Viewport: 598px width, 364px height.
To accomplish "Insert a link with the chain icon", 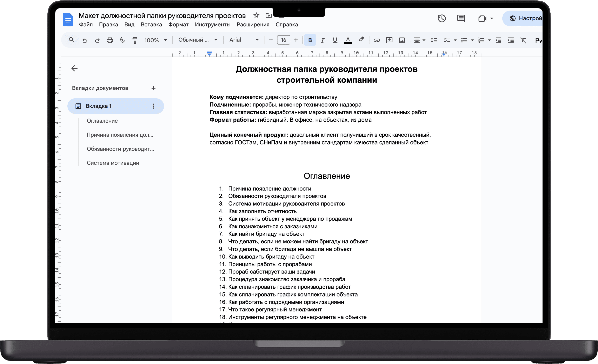I will click(x=376, y=40).
